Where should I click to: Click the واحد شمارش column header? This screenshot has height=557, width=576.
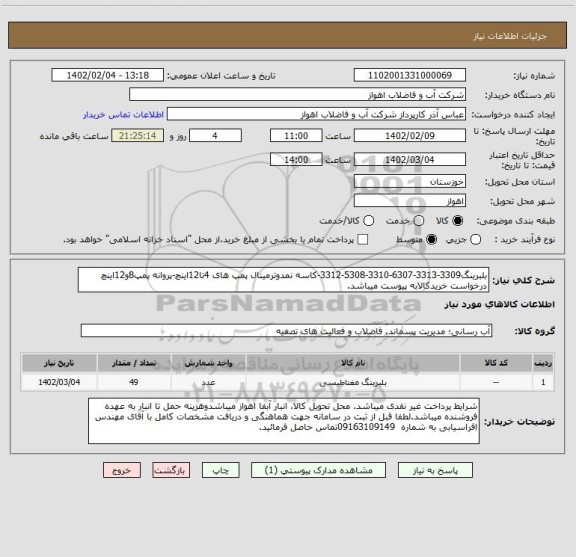pos(208,363)
